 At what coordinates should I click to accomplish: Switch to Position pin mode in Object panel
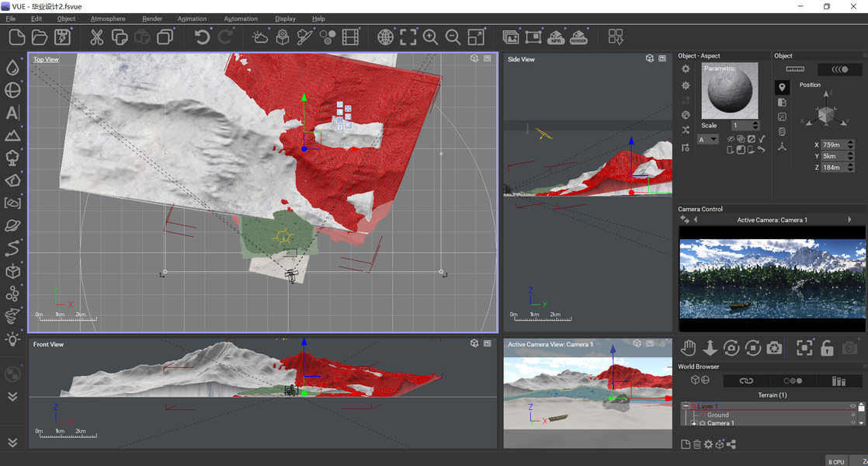pos(782,87)
